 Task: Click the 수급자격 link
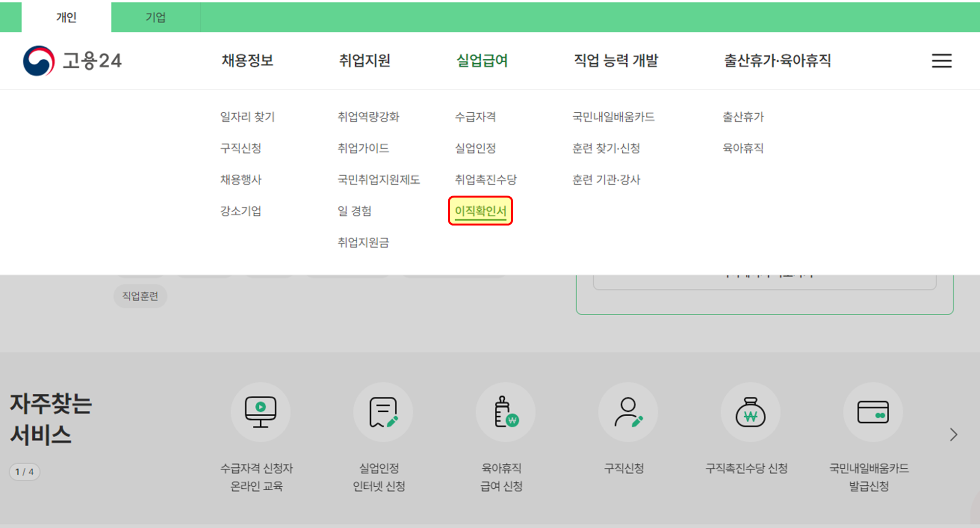474,117
